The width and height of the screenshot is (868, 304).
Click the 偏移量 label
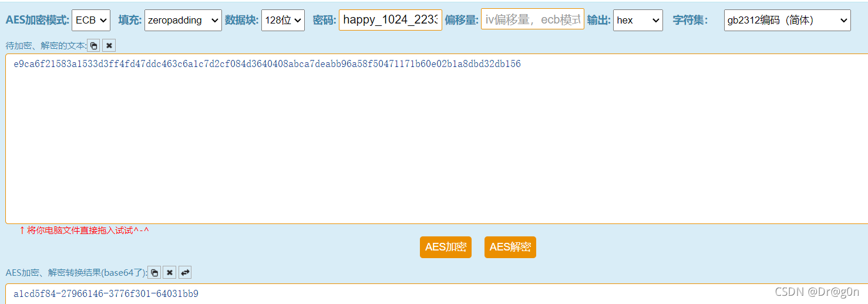click(462, 20)
